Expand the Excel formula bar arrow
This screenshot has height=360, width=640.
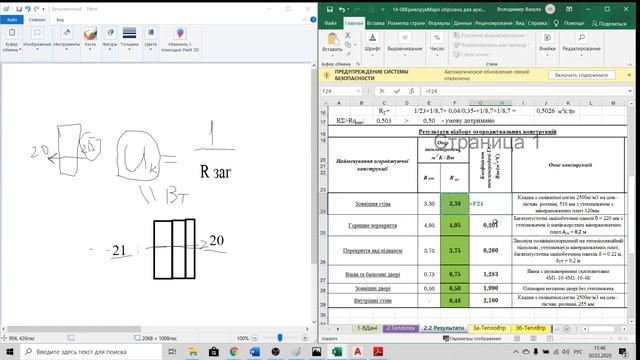(x=630, y=91)
